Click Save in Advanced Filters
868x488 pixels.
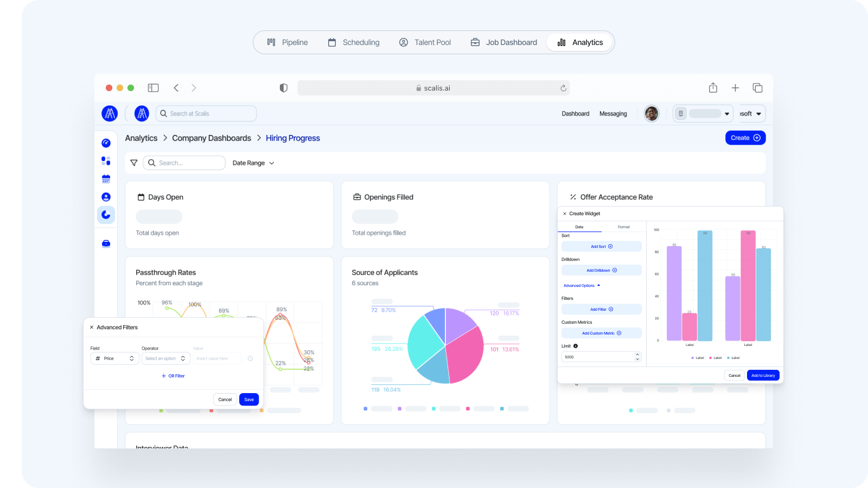pos(249,400)
